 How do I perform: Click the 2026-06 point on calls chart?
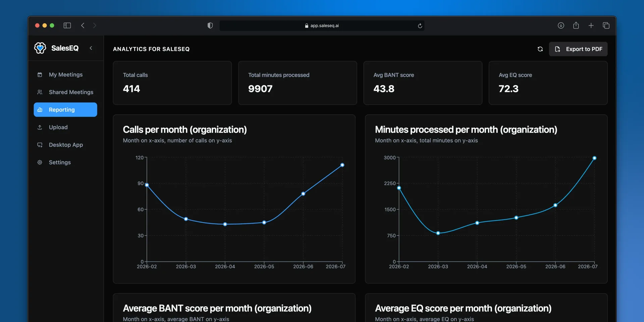click(x=303, y=194)
